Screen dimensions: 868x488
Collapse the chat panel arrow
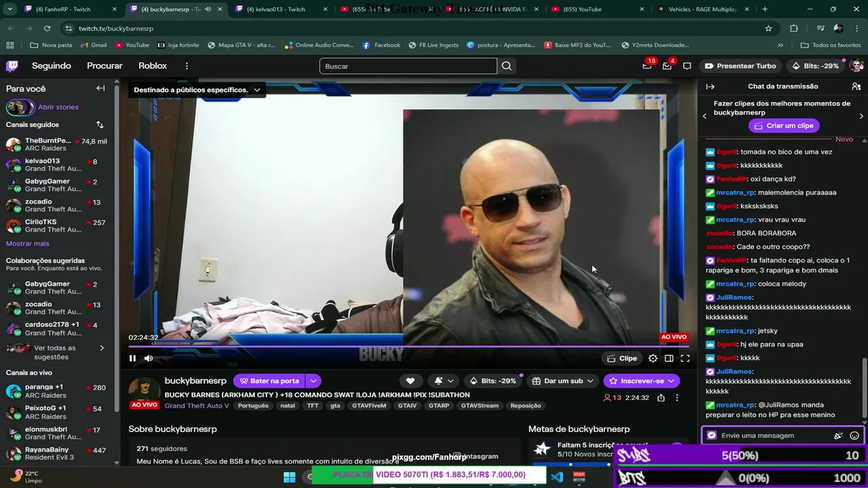pos(710,87)
